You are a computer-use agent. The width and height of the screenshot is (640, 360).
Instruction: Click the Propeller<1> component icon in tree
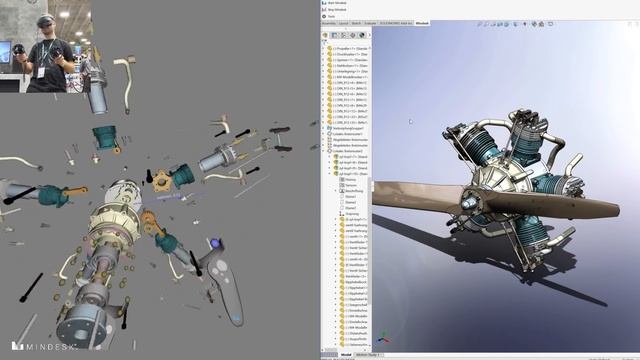click(x=330, y=49)
